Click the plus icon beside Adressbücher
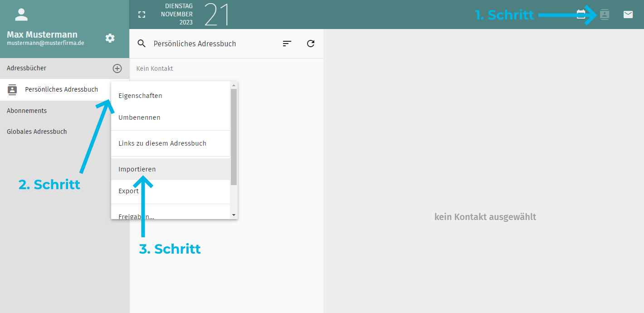Screen dimensions: 644x313 point(117,68)
